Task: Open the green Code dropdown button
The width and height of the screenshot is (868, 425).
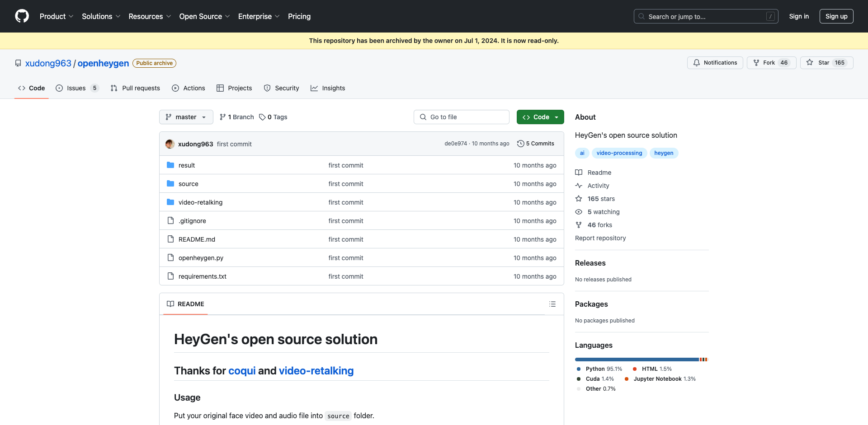Action: click(x=540, y=117)
